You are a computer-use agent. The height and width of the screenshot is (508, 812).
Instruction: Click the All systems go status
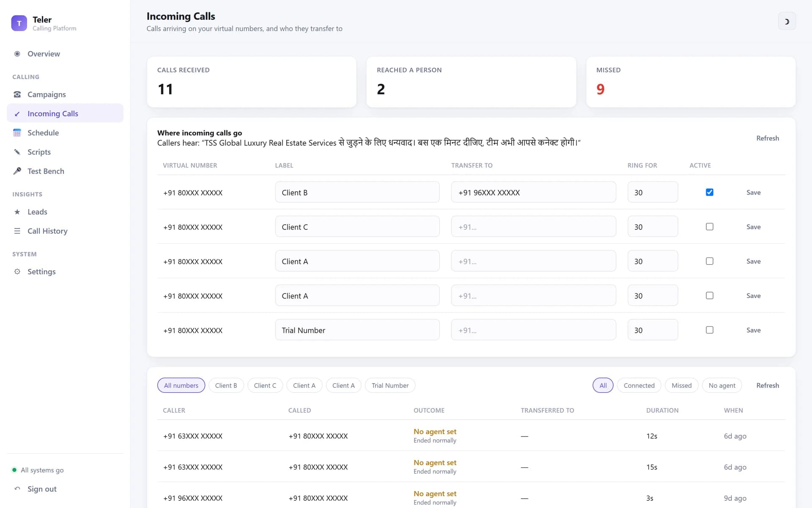tap(38, 470)
